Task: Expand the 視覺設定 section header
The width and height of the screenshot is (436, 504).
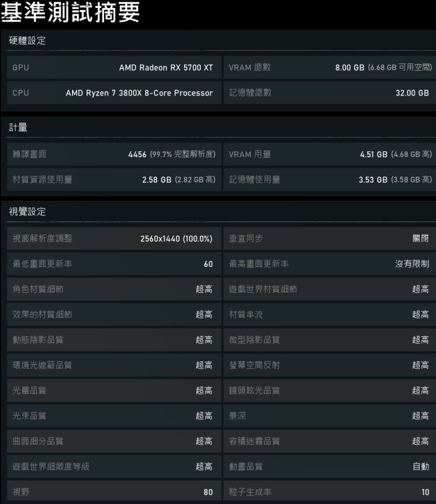Action: 218,212
